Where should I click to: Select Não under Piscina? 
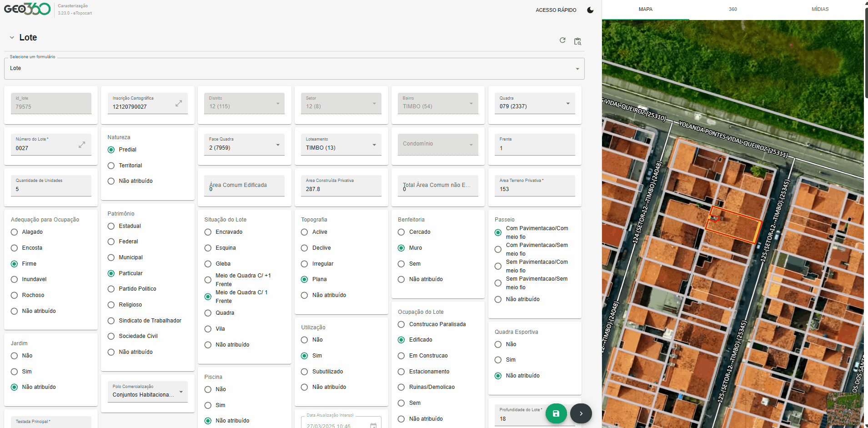(208, 389)
